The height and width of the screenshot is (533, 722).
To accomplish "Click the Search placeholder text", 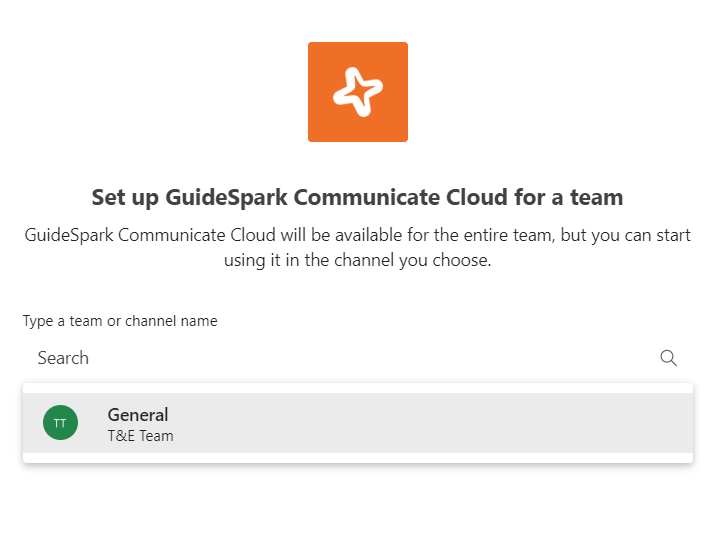I will point(63,358).
